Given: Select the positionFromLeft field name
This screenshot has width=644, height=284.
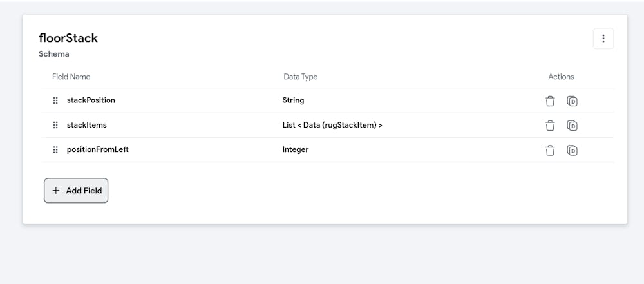Looking at the screenshot, I should 97,149.
